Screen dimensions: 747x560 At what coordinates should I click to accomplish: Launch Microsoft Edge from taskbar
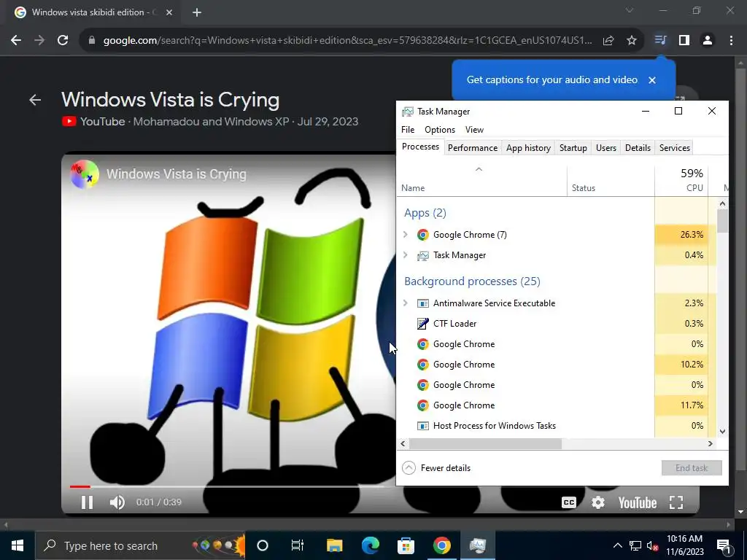[x=370, y=545]
